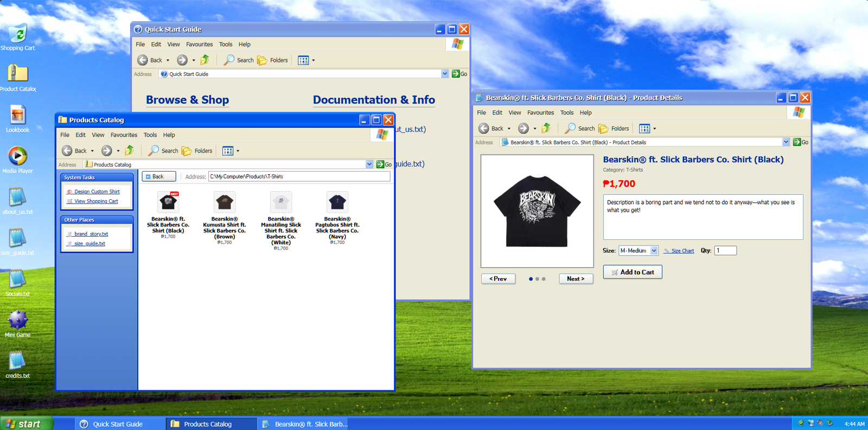
Task: Click Forward arrow in Quick Start Guide toolbar
Action: pyautogui.click(x=182, y=60)
